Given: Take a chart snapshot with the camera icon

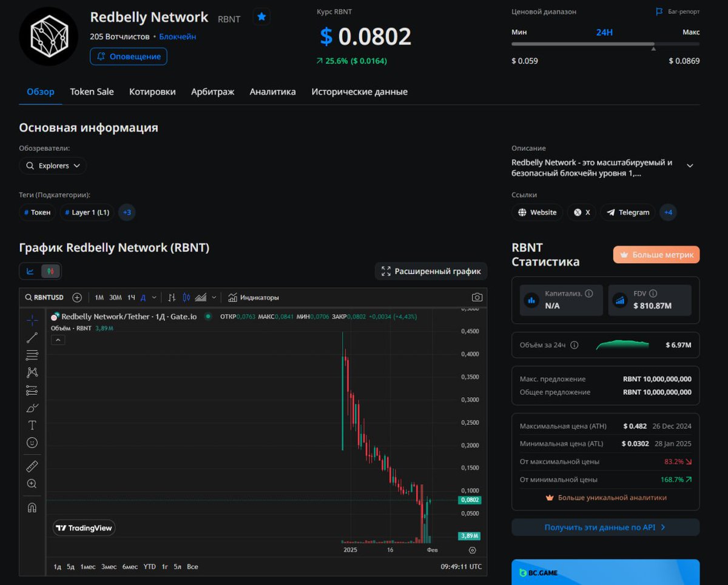Looking at the screenshot, I should 477,297.
